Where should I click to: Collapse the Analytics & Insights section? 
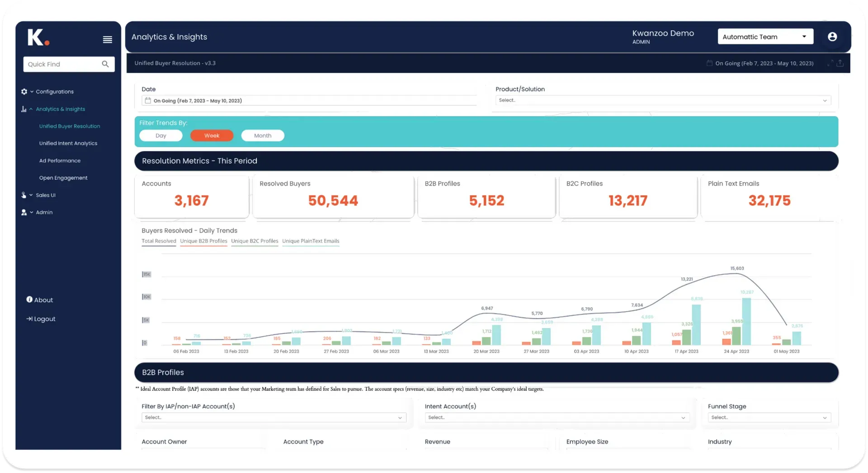click(x=31, y=109)
